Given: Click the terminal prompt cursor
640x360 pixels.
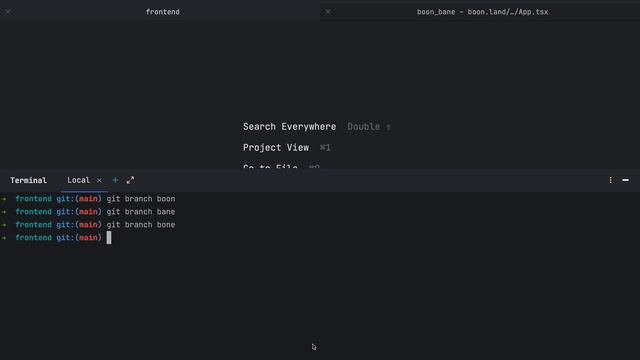Looking at the screenshot, I should point(109,238).
